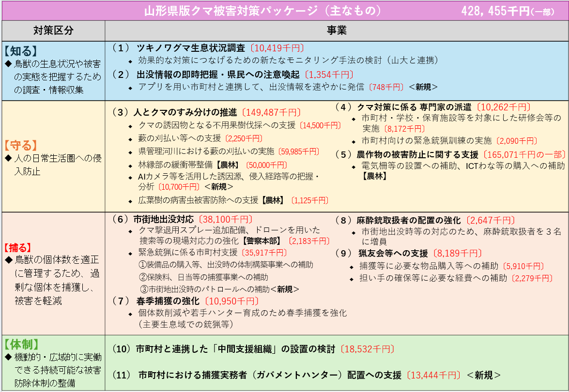Click the bullet AIカメラ等を活用した誘因源
The image size is (569, 392).
coord(228,181)
